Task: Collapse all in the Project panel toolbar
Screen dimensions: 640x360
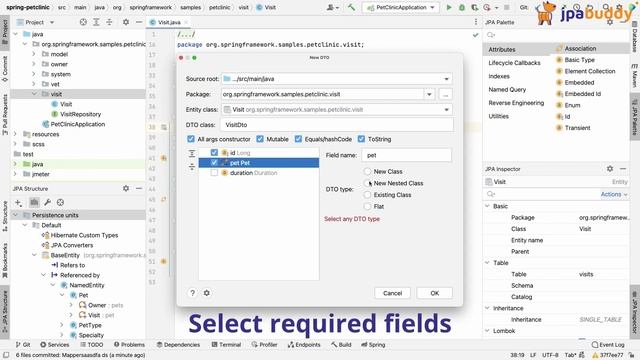Action: pos(109,22)
